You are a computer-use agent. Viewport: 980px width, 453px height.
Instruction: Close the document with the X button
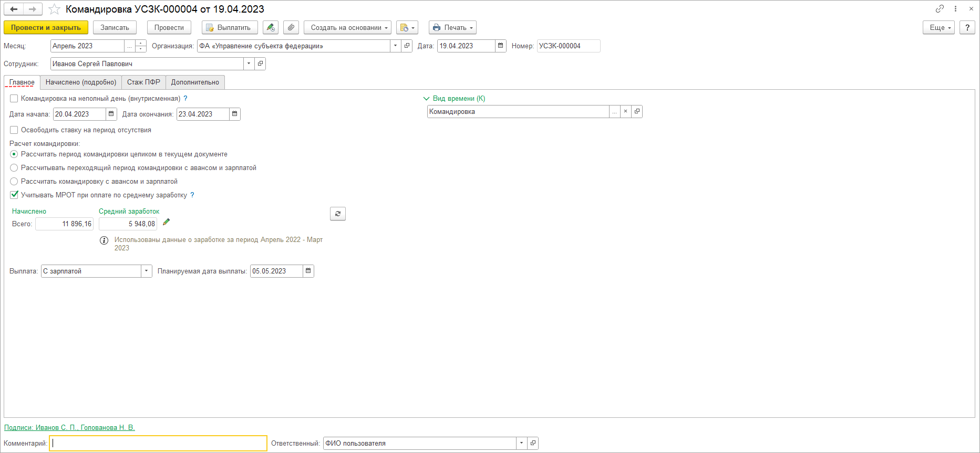tap(971, 8)
